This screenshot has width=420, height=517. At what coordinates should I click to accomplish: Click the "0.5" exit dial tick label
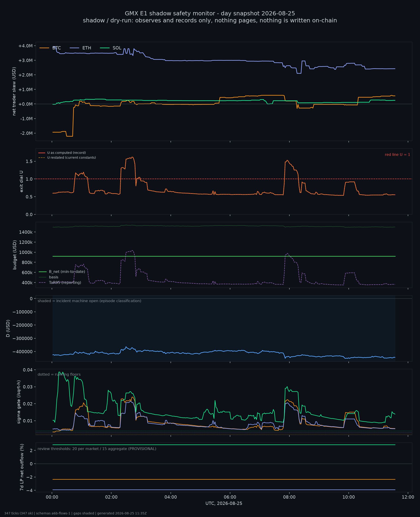pos(29,197)
